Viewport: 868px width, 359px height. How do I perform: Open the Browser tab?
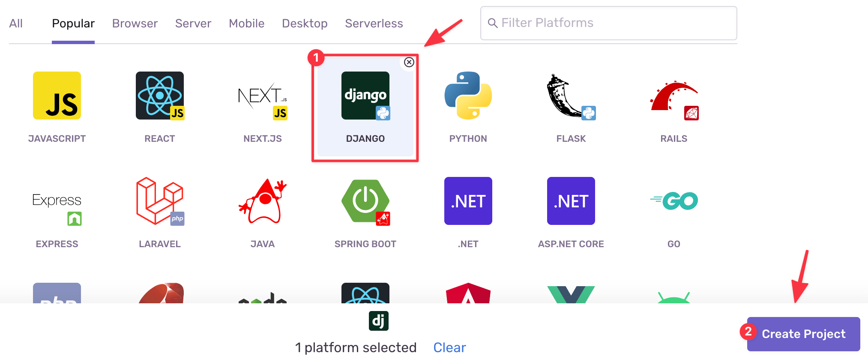(x=135, y=23)
